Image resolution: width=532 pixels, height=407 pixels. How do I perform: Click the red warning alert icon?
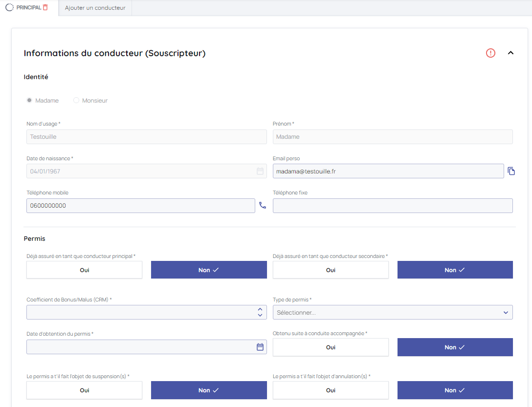coord(490,53)
